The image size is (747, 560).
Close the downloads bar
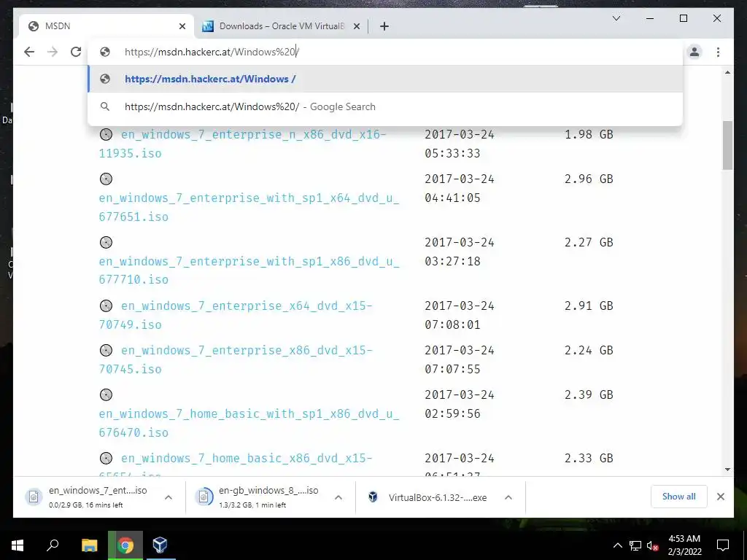720,497
